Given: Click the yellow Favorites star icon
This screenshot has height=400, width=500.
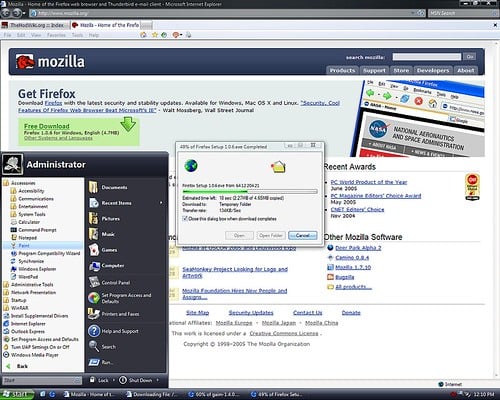Looking at the screenshot, I should click(x=155, y=35).
